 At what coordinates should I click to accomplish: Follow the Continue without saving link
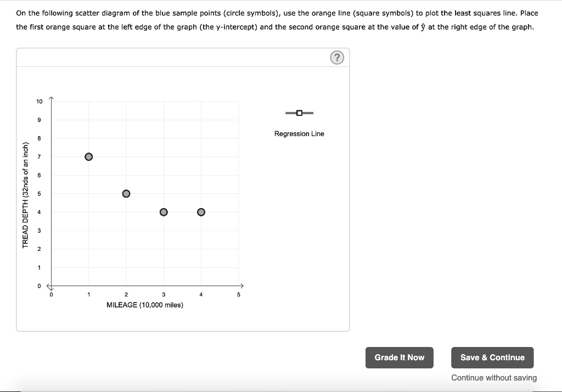coord(494,378)
